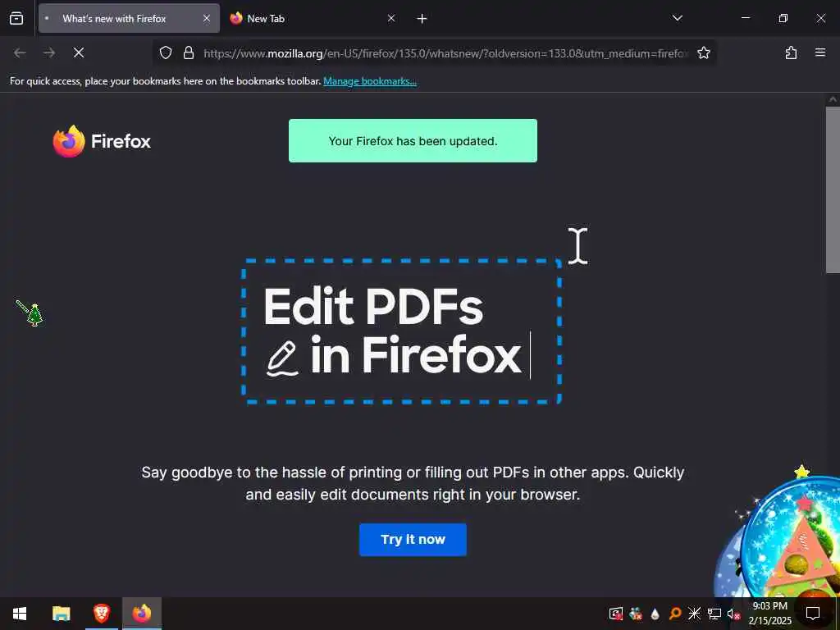This screenshot has height=630, width=840.
Task: Go back to previous page arrow
Action: (20, 52)
